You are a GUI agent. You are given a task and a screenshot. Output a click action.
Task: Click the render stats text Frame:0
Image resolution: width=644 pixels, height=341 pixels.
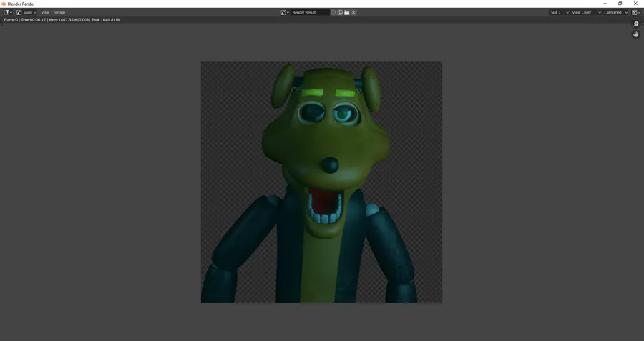[x=11, y=20]
